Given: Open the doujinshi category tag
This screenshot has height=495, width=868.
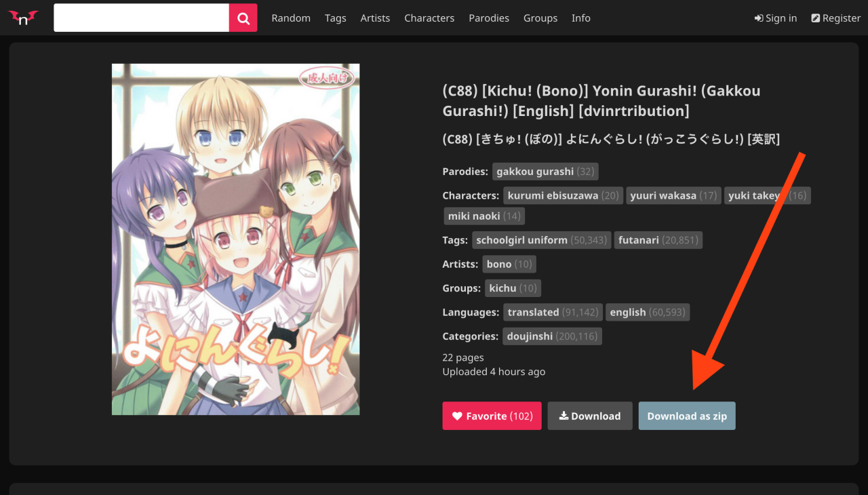Looking at the screenshot, I should click(552, 336).
